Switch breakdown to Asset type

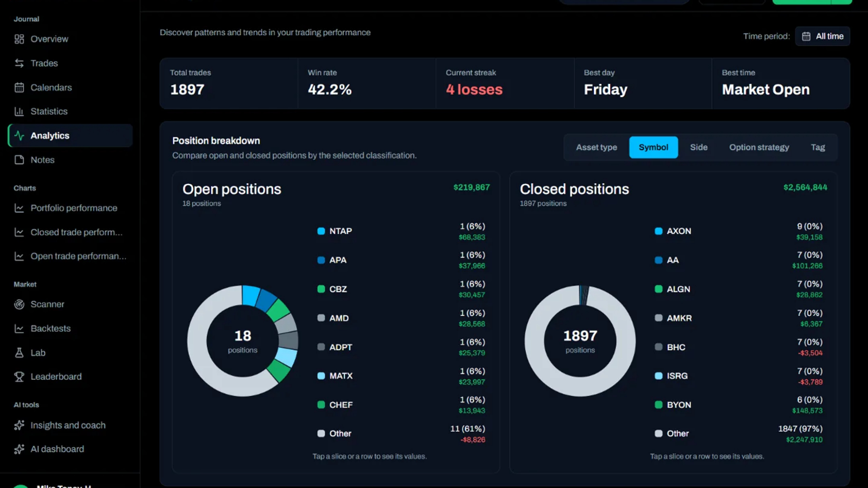coord(596,147)
